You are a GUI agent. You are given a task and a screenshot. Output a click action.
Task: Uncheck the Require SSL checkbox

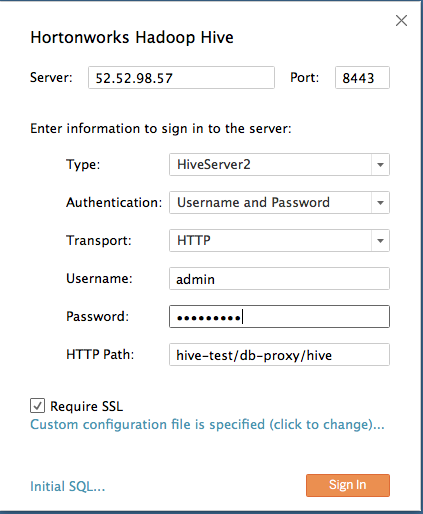(37, 406)
